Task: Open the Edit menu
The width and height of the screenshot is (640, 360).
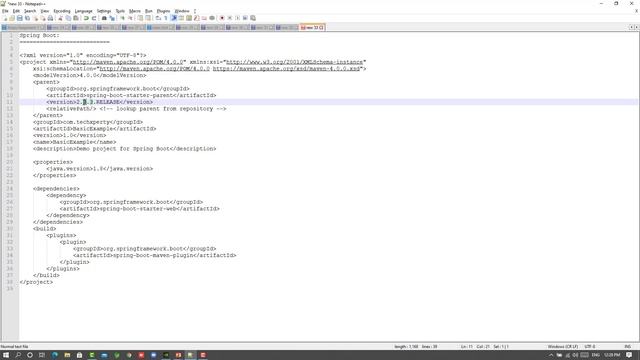Action: (16, 11)
